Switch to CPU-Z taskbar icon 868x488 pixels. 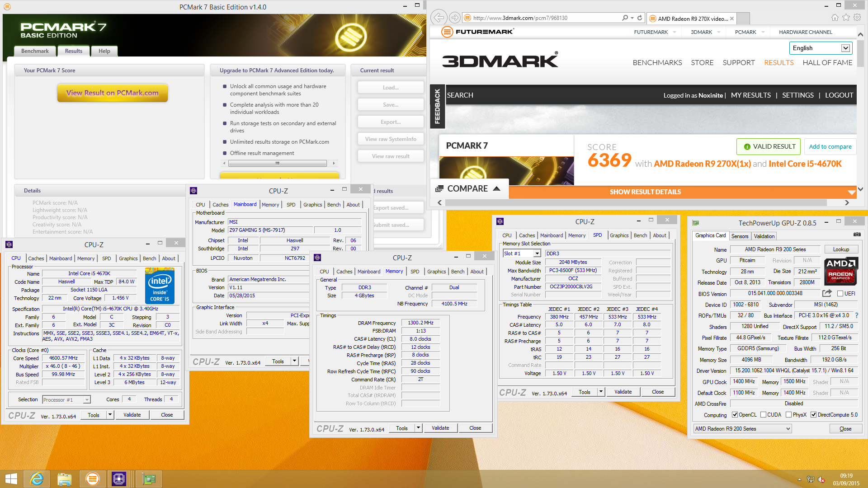[119, 479]
